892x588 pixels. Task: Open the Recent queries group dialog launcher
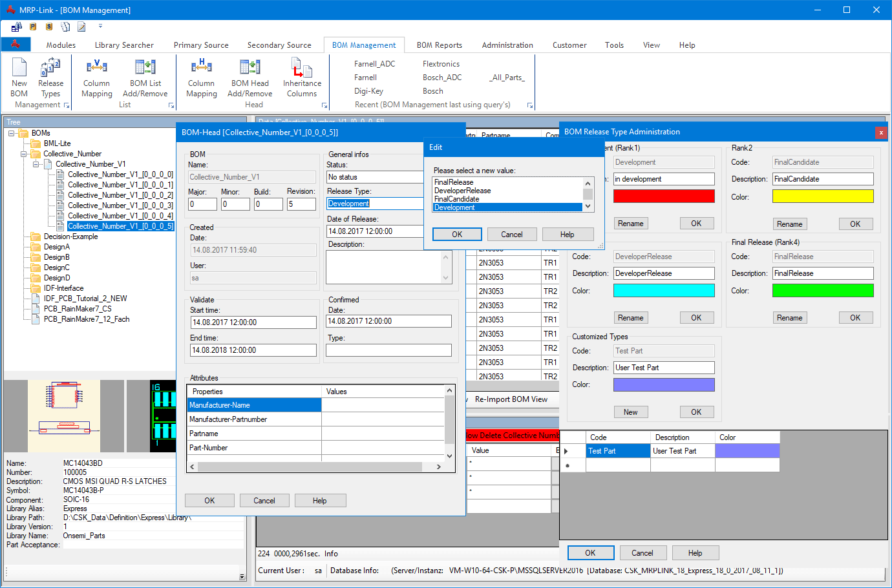(x=530, y=105)
